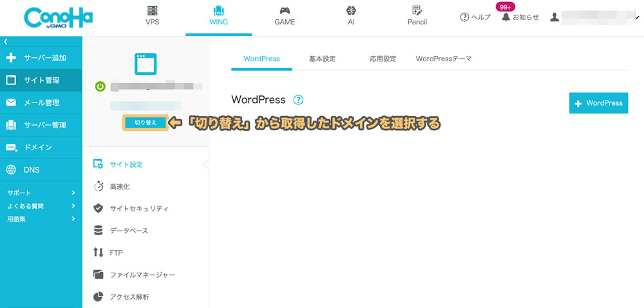Image resolution: width=644 pixels, height=308 pixels.
Task: Switch to the WordPressテーマ tab
Action: [444, 59]
